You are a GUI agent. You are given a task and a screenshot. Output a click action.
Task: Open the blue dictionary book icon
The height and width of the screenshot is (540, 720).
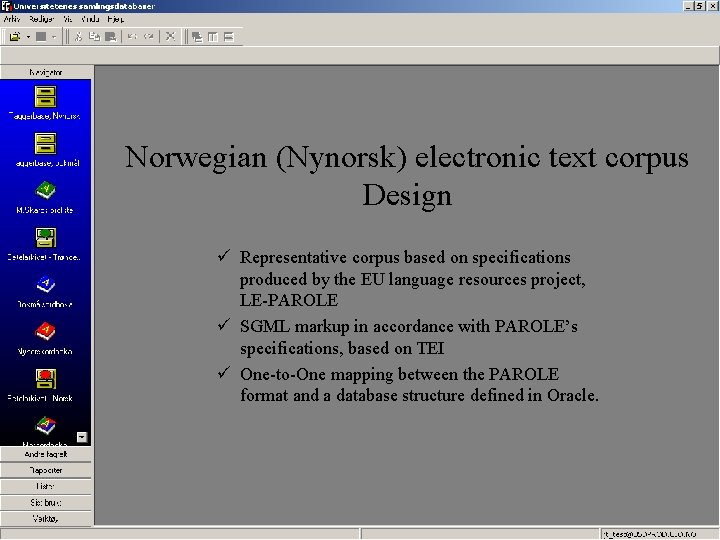pyautogui.click(x=45, y=285)
